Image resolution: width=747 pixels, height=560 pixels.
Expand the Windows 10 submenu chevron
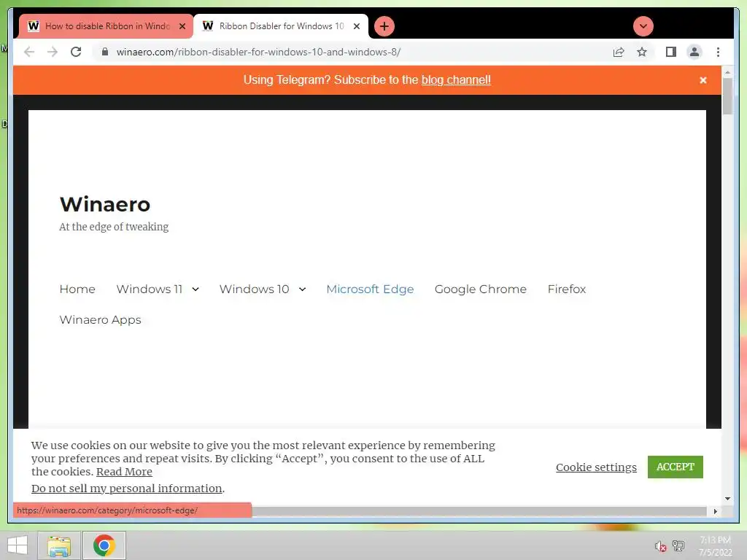(302, 289)
